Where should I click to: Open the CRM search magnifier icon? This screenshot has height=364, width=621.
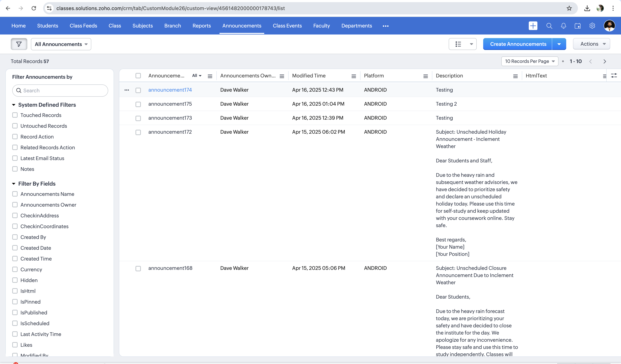549,26
